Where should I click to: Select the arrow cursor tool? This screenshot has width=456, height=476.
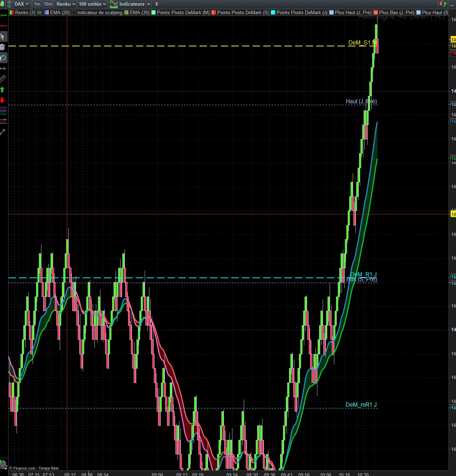(x=3, y=36)
